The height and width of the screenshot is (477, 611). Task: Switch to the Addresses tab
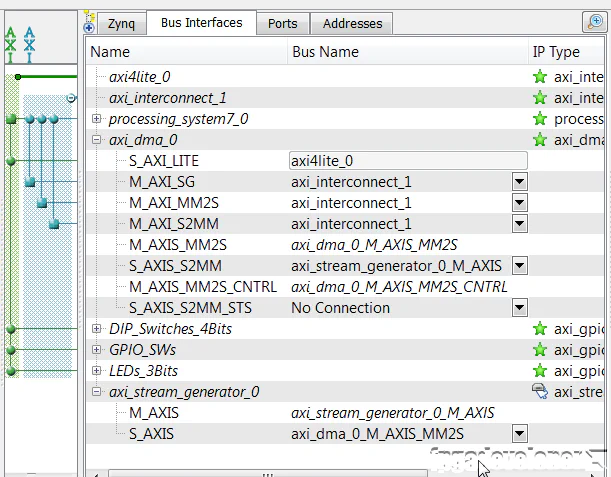click(352, 23)
